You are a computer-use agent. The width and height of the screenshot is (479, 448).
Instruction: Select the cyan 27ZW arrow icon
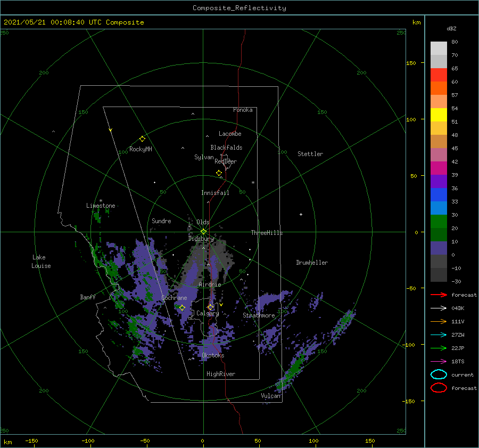click(439, 335)
